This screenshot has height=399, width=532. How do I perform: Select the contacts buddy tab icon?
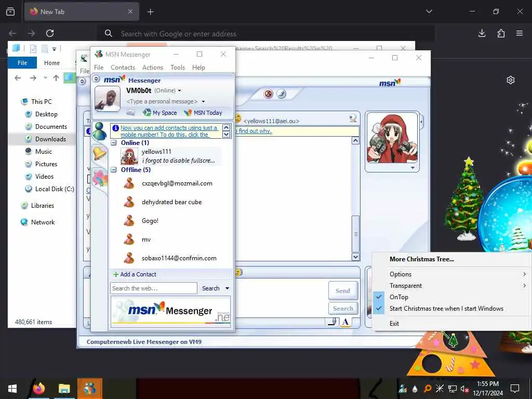tap(99, 131)
